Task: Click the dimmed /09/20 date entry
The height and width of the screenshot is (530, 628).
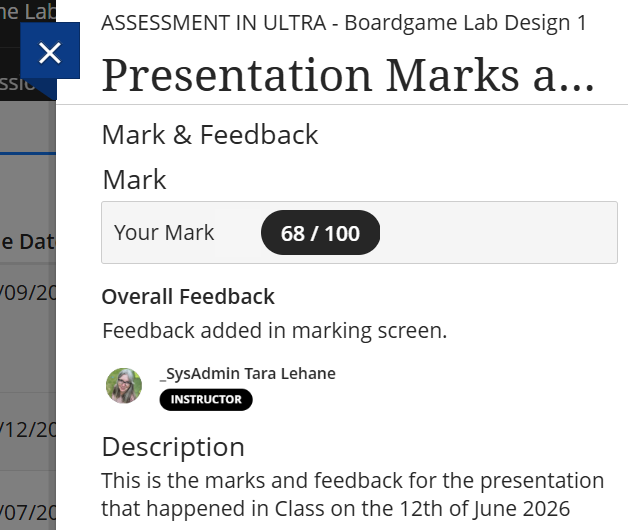Action: point(28,293)
